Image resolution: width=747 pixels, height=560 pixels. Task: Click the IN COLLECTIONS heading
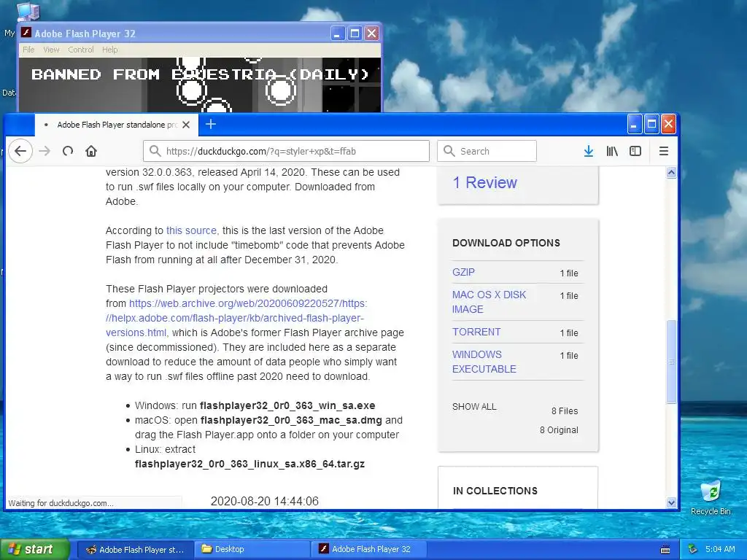coord(495,491)
